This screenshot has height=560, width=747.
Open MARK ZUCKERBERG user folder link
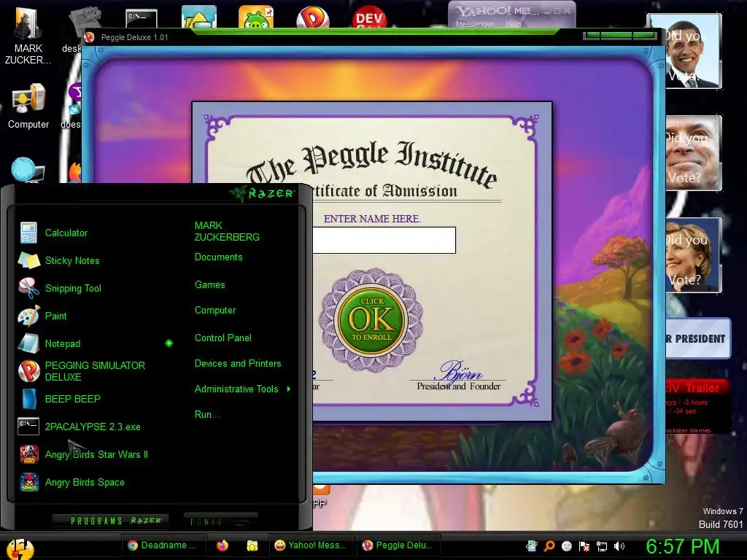(x=227, y=231)
